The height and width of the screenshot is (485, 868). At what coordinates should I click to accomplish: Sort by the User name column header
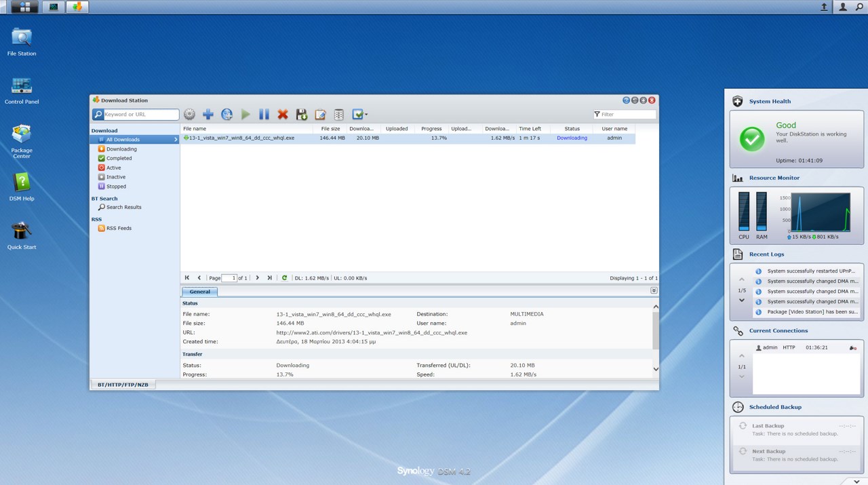[614, 129]
